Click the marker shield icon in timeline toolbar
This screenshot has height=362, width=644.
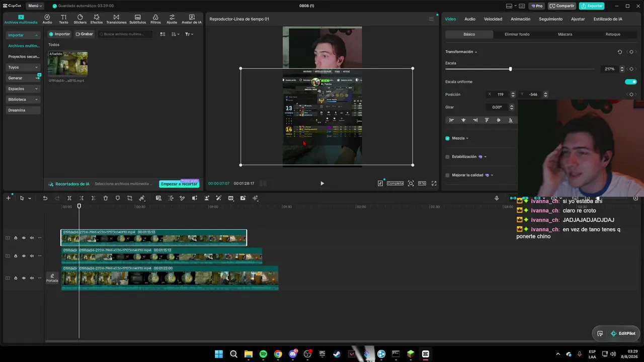pos(118,198)
